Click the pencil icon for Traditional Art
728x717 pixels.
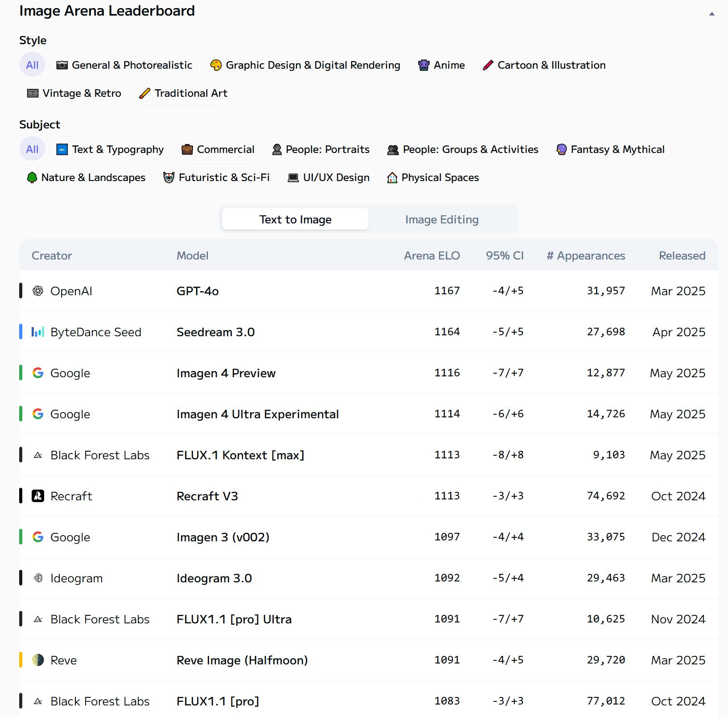point(144,93)
